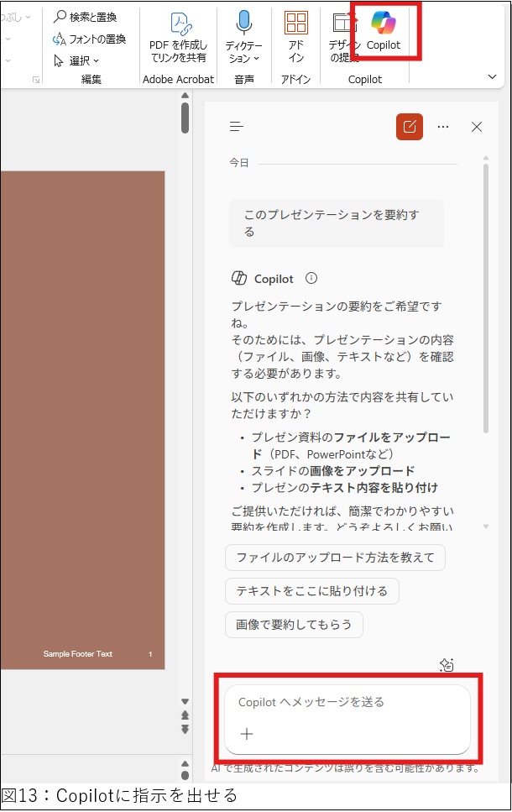This screenshot has width=512, height=812.
Task: Select 検索と置換 in editing group
Action: pos(86,17)
